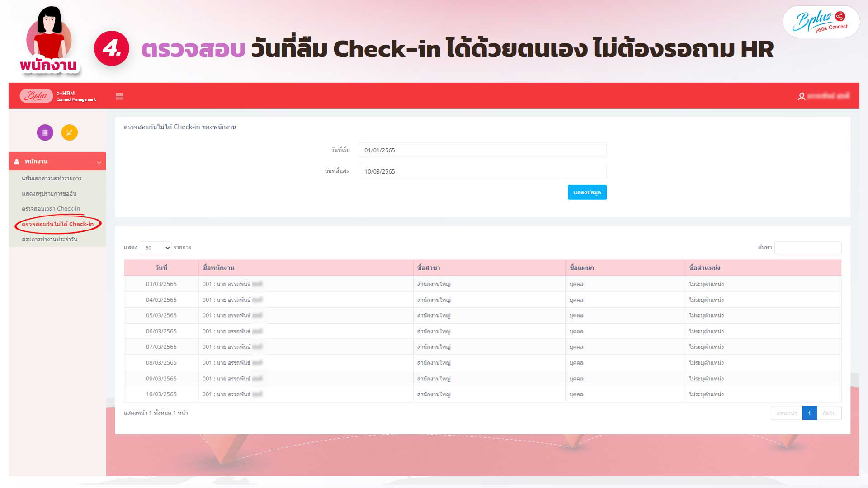Image resolution: width=868 pixels, height=488 pixels.
Task: Click the hamburger menu icon
Action: pos(119,96)
